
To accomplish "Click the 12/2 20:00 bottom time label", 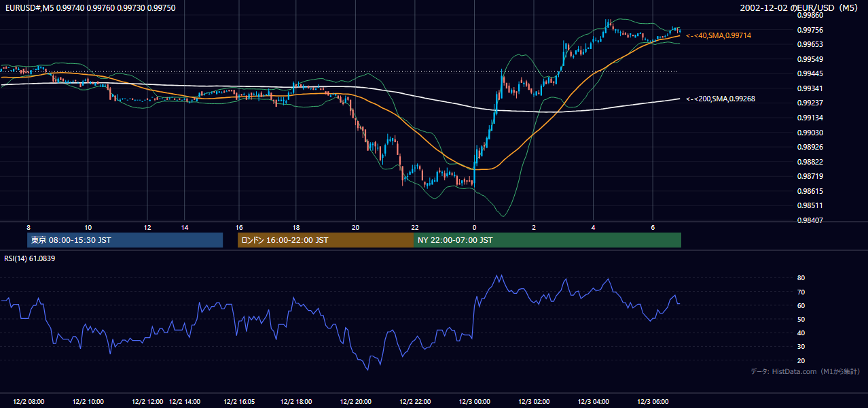I will click(355, 402).
